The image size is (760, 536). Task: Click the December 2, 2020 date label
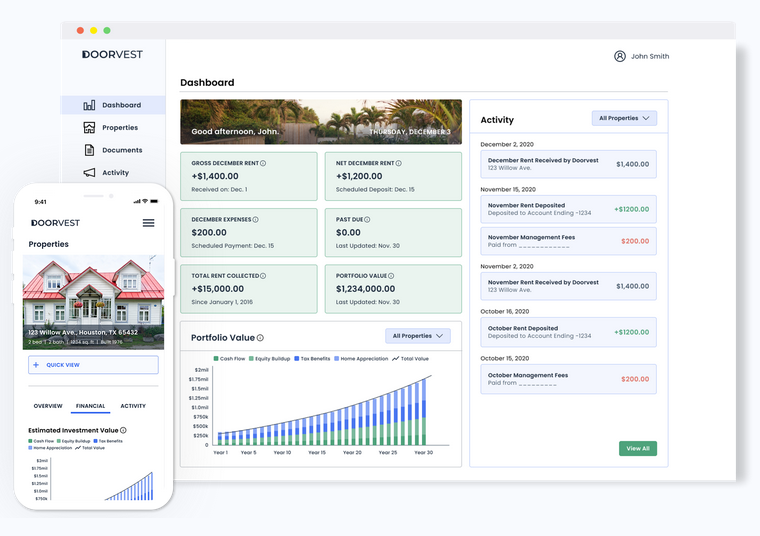click(x=507, y=144)
